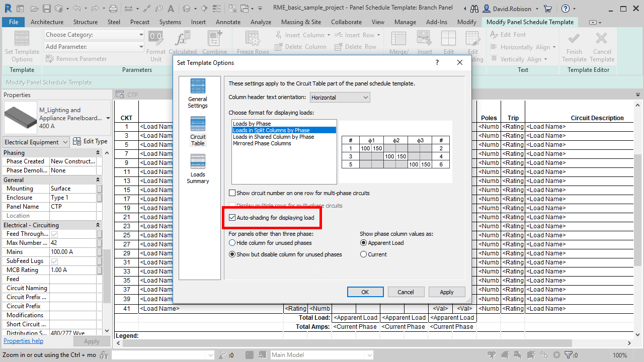Switch to Loads Summary settings page

pyautogui.click(x=197, y=169)
